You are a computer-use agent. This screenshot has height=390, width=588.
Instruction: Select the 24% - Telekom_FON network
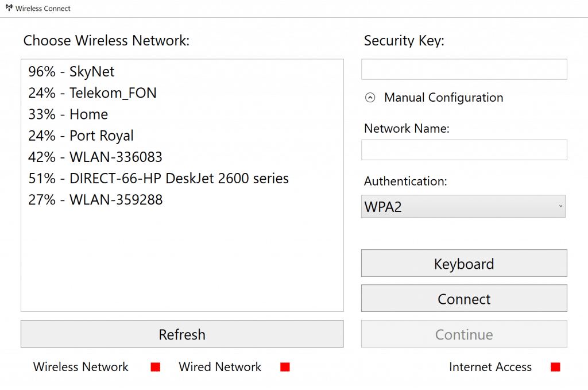point(182,92)
